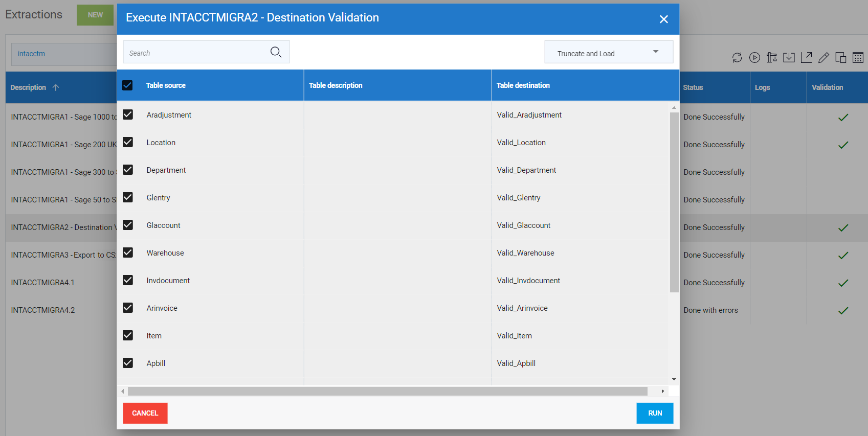Click the export arrow icon

click(806, 58)
